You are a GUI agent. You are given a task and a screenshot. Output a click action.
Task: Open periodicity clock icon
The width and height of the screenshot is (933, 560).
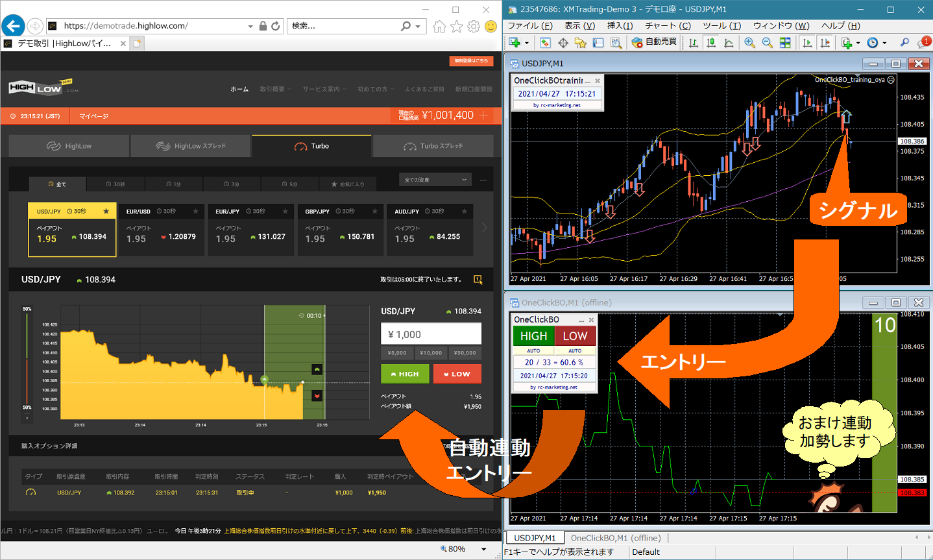(873, 42)
